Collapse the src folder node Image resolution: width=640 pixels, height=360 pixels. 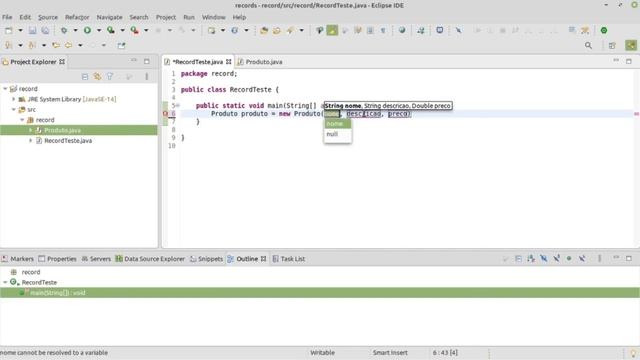click(x=13, y=109)
